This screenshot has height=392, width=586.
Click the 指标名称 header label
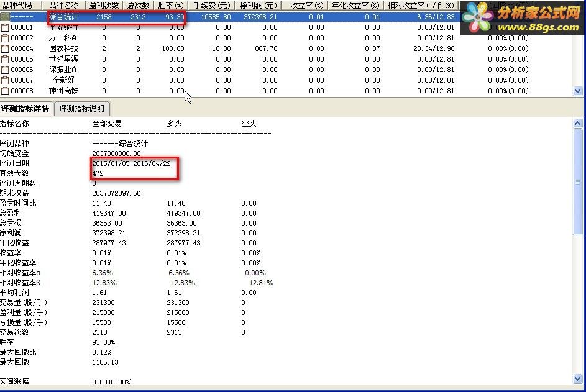pos(14,124)
